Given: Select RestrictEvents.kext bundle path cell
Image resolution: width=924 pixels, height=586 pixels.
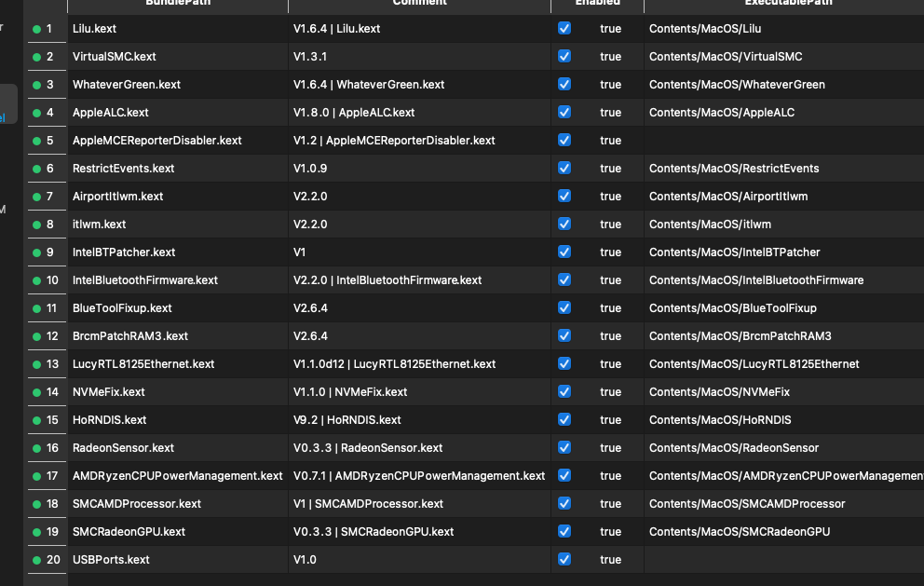Looking at the screenshot, I should pyautogui.click(x=178, y=168).
